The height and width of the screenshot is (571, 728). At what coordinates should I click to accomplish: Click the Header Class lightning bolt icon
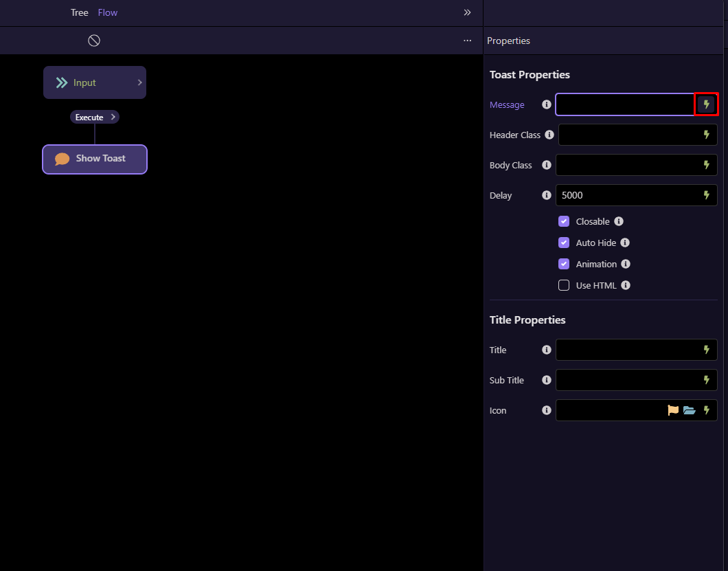click(706, 135)
